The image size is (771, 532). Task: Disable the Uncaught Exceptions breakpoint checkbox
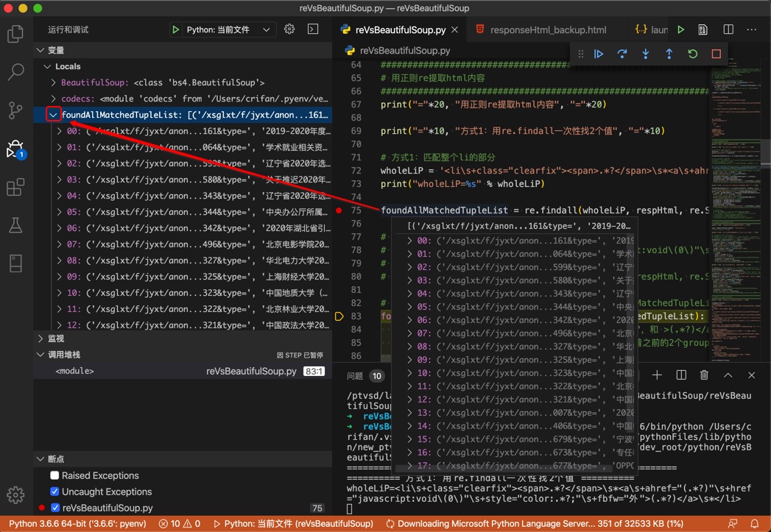click(55, 492)
